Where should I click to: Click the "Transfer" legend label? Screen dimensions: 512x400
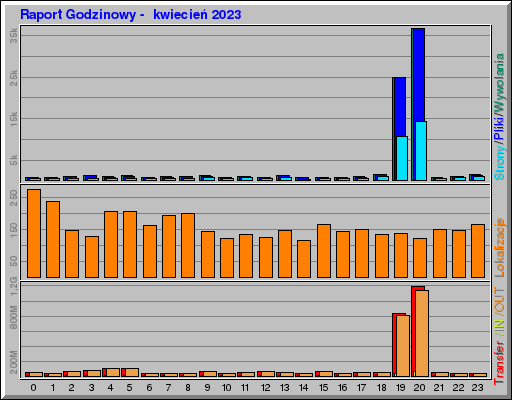pyautogui.click(x=499, y=363)
